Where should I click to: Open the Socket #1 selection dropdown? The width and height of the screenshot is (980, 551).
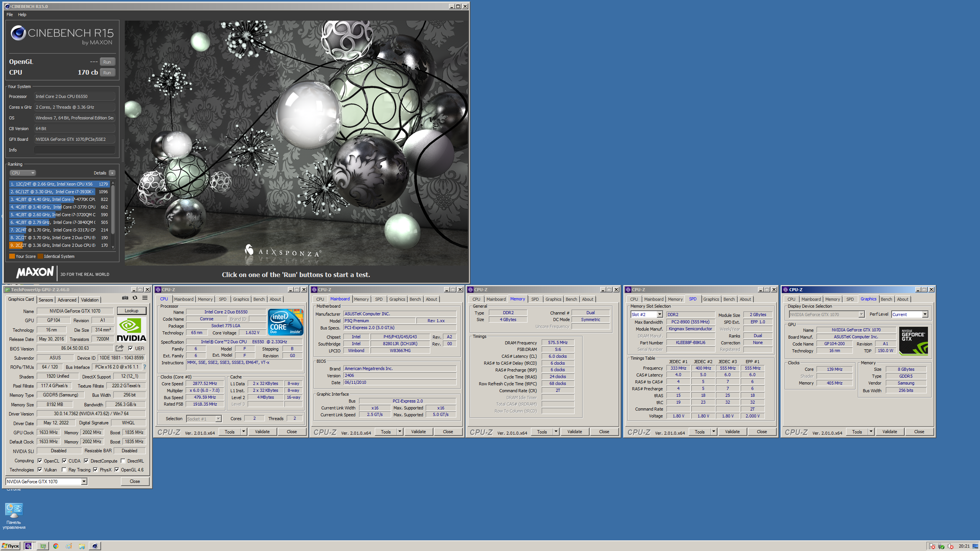(204, 419)
